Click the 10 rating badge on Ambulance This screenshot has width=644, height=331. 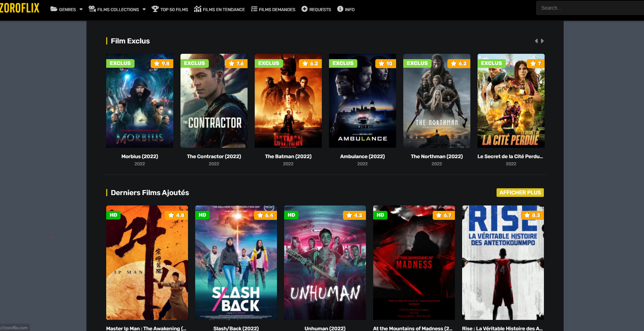pyautogui.click(x=386, y=63)
